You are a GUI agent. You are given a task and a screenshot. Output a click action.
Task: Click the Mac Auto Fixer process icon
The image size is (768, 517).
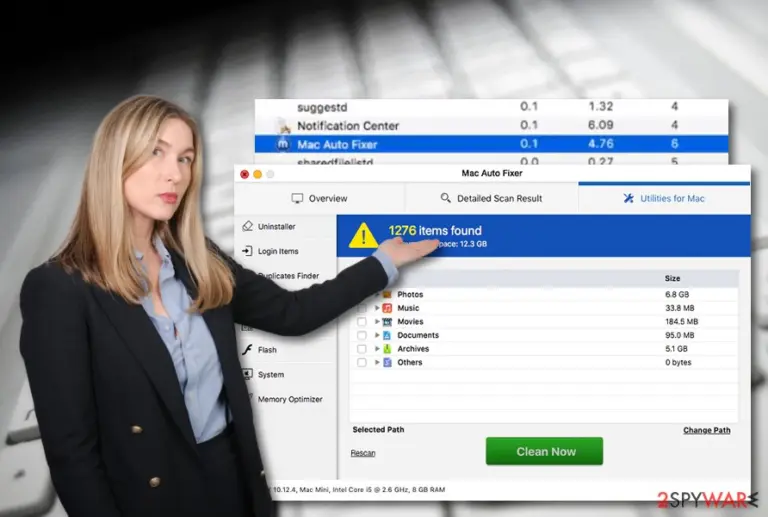283,144
